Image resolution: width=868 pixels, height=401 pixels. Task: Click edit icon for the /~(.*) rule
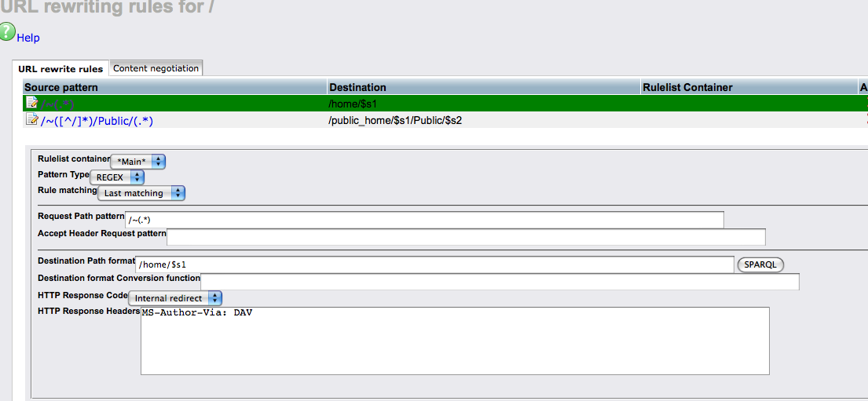point(31,103)
